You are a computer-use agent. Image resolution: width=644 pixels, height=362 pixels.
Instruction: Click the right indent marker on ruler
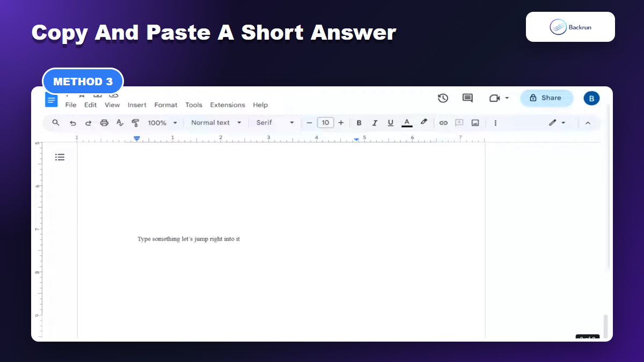point(356,139)
